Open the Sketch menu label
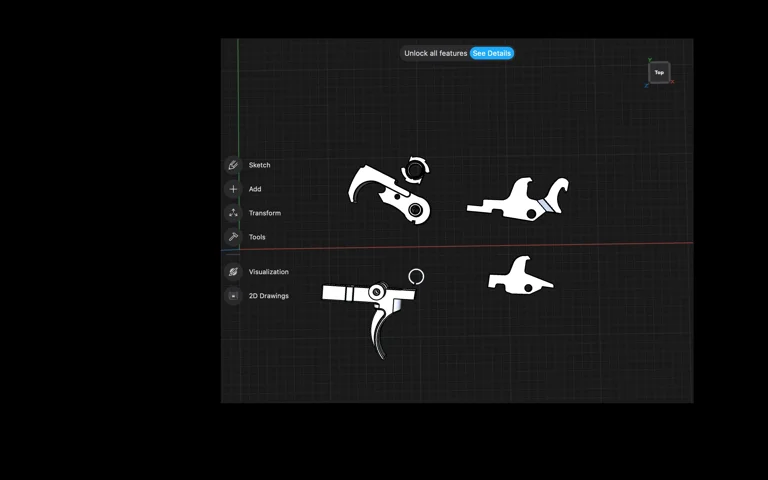This screenshot has height=480, width=768. 260,165
